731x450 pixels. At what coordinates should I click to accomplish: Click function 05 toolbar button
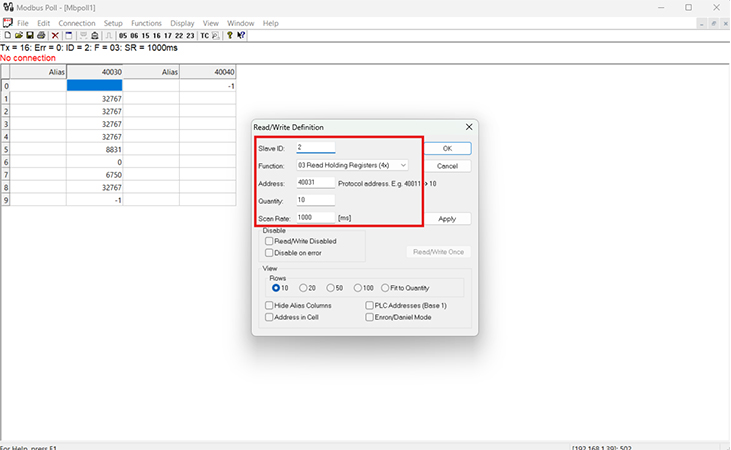123,35
